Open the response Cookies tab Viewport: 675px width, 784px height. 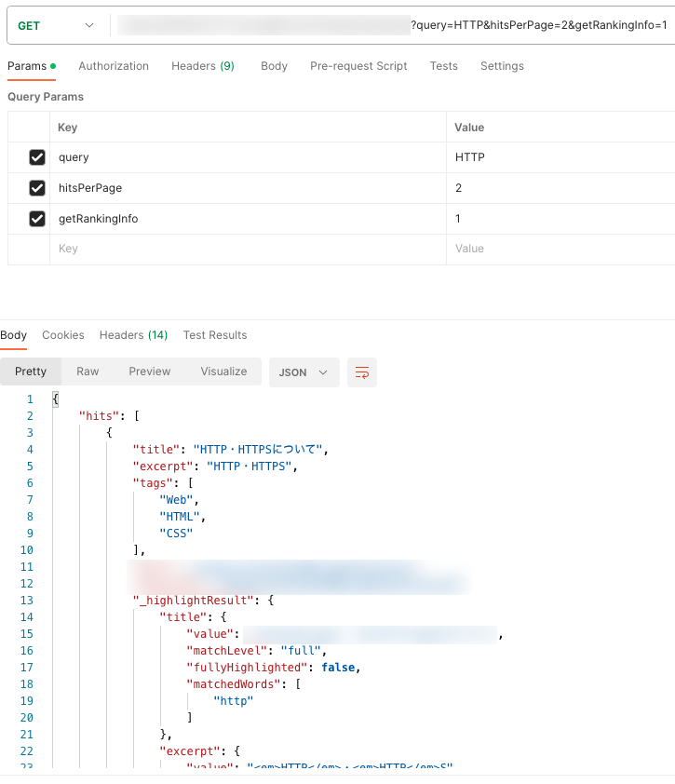click(x=63, y=335)
